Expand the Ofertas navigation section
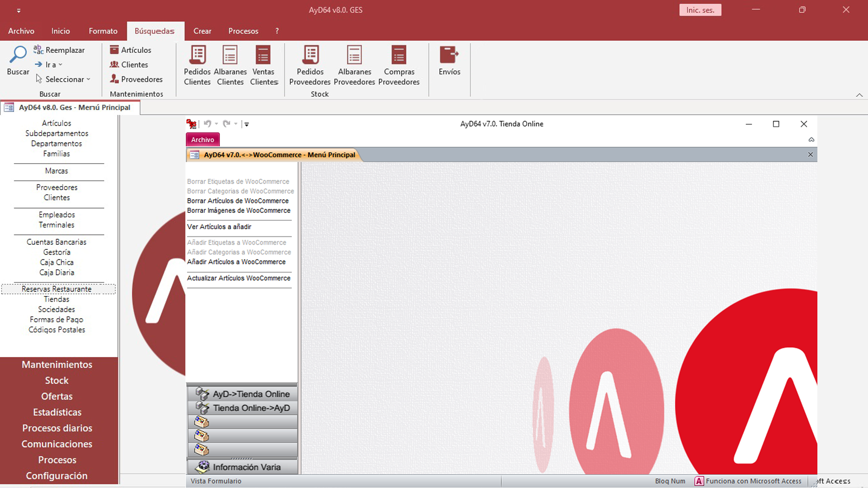Screen dimensions: 868x488 click(x=57, y=396)
